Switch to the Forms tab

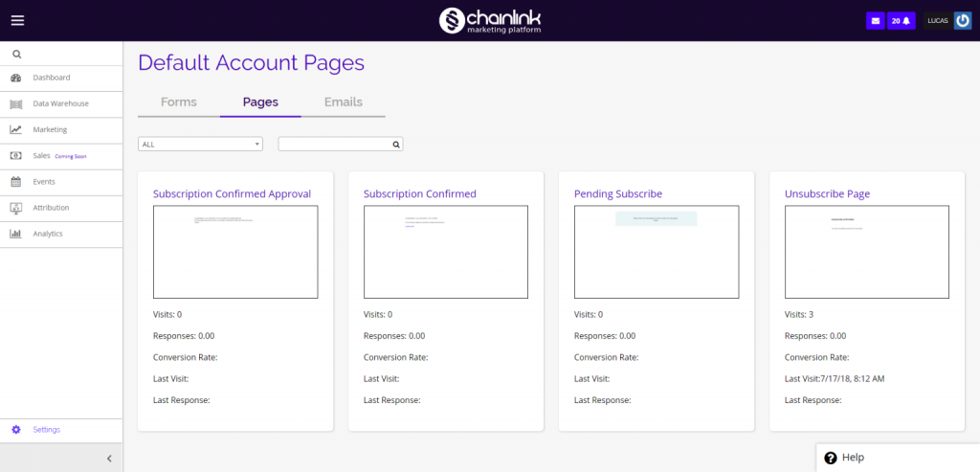click(x=179, y=101)
